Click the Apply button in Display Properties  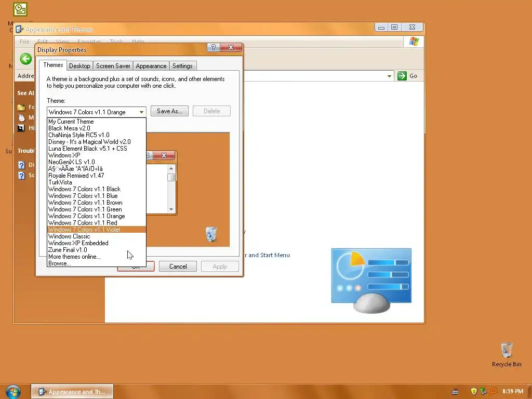click(220, 267)
